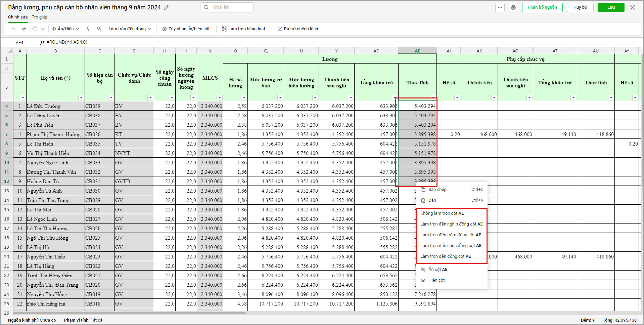The image size is (644, 325).
Task: Open 'Tùy chọn ẩn/hiện cột' settings
Action: point(186,29)
